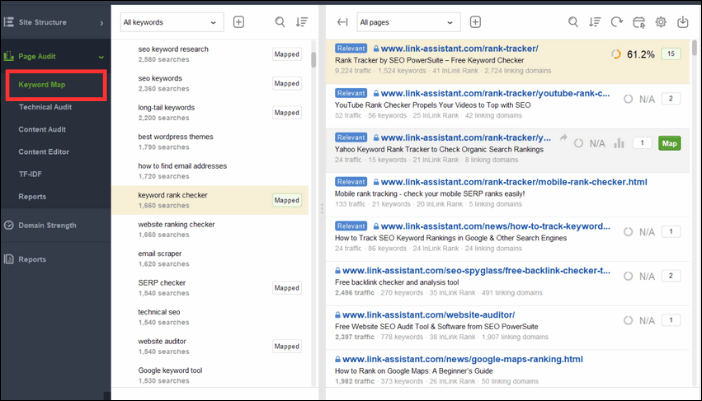Click Mapped badge for website auditor
The image size is (702, 401).
(287, 346)
